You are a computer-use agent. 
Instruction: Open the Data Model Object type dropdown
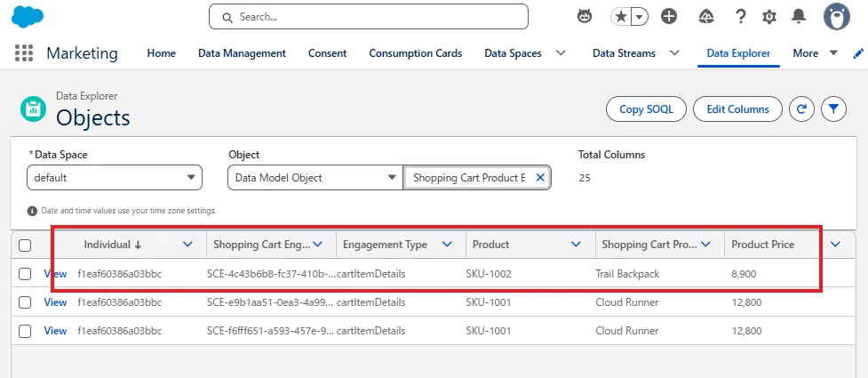[315, 178]
